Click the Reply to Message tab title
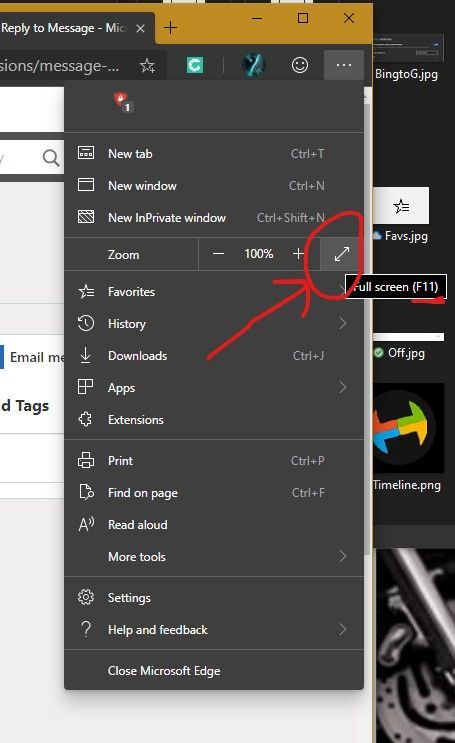 (x=63, y=28)
